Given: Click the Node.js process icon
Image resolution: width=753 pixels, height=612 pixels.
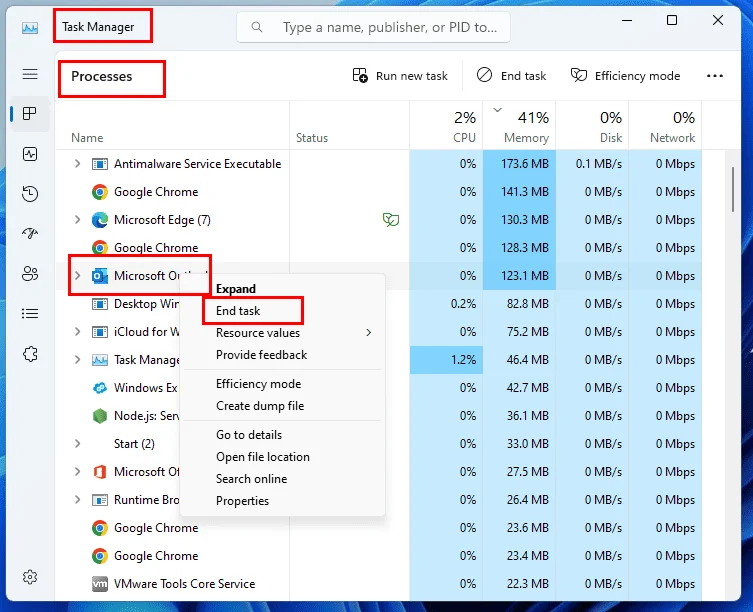Looking at the screenshot, I should pyautogui.click(x=100, y=416).
